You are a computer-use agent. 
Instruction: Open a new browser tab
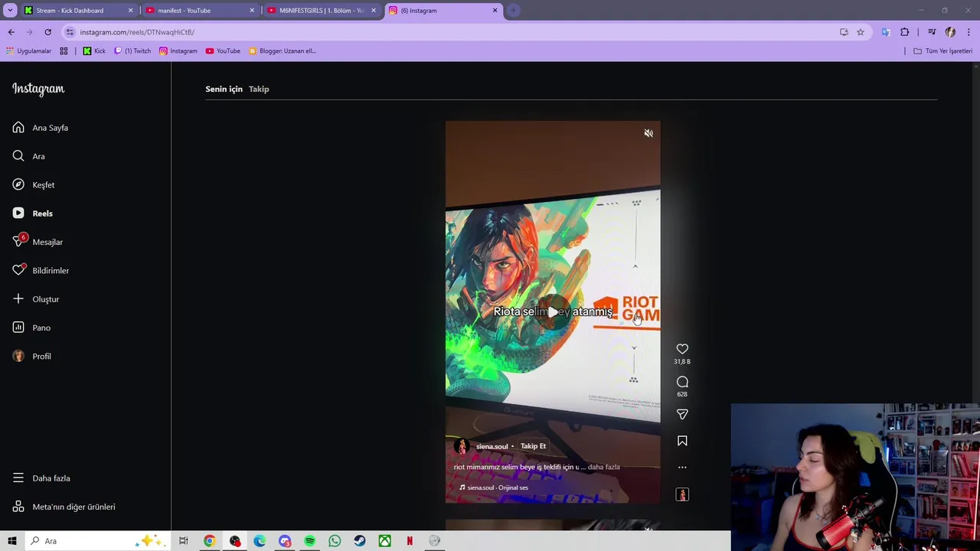(x=514, y=11)
